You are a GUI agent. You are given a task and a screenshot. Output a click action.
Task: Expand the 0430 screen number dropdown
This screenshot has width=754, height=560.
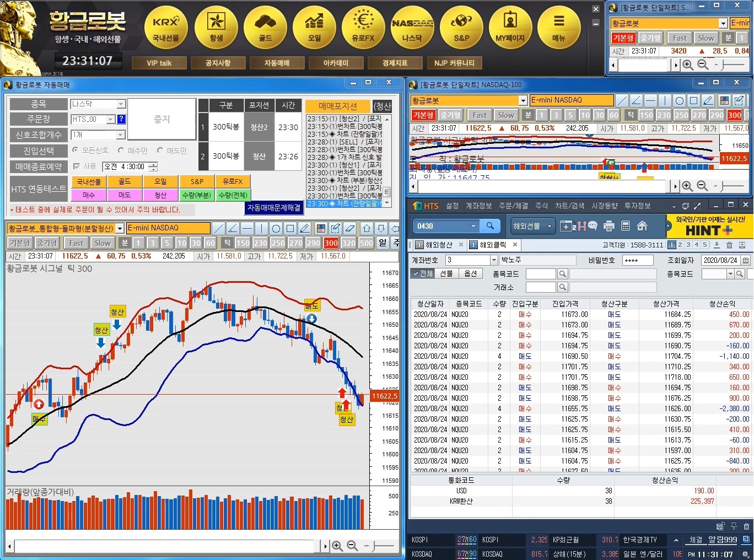coord(473,226)
